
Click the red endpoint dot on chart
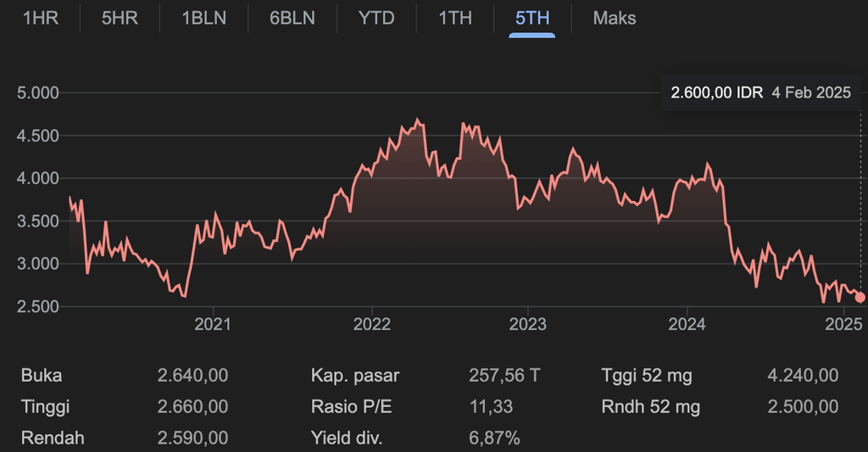[x=860, y=297]
